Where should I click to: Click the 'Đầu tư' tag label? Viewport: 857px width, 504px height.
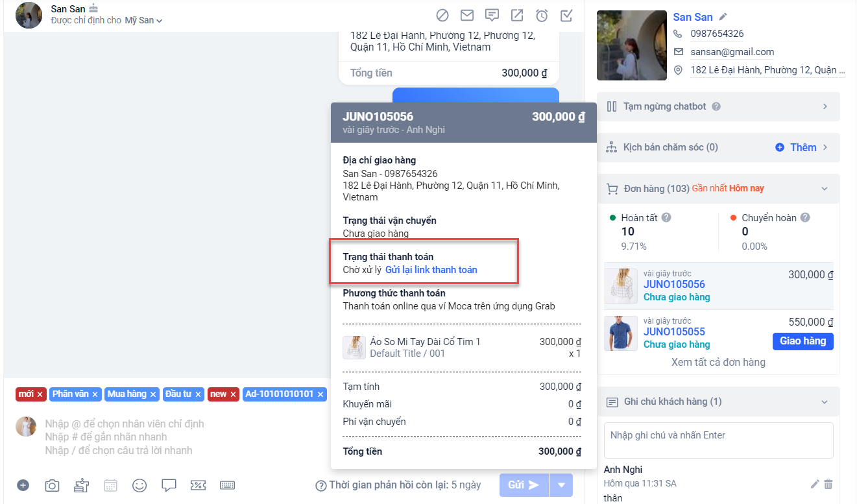[178, 394]
